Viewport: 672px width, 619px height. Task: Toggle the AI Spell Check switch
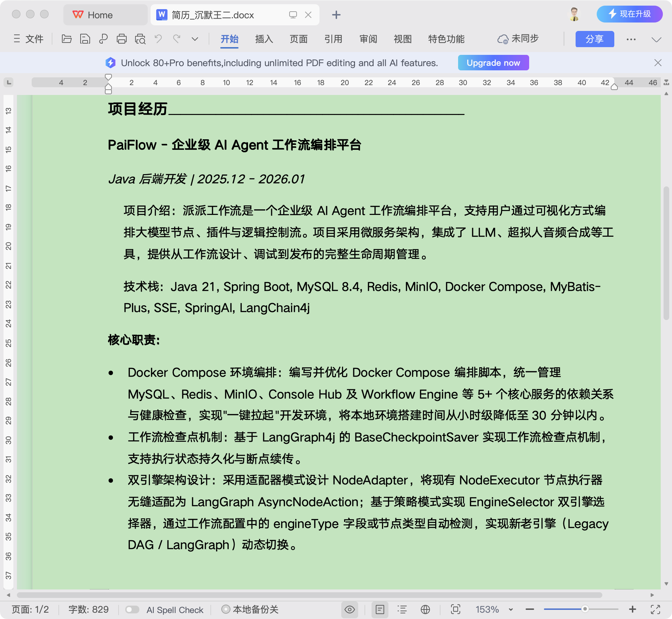[x=132, y=610]
